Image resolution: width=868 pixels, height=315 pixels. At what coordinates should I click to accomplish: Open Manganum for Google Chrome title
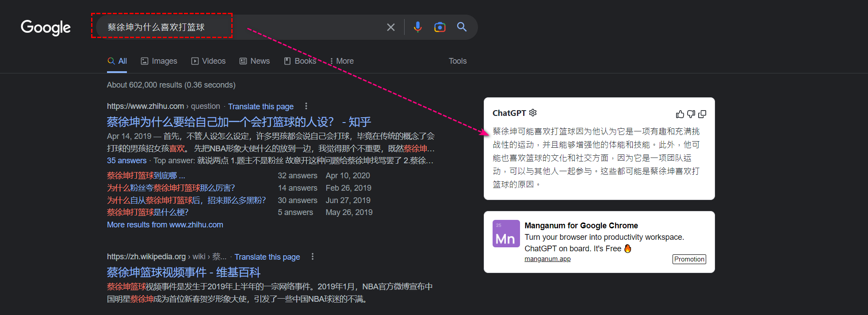(x=581, y=226)
